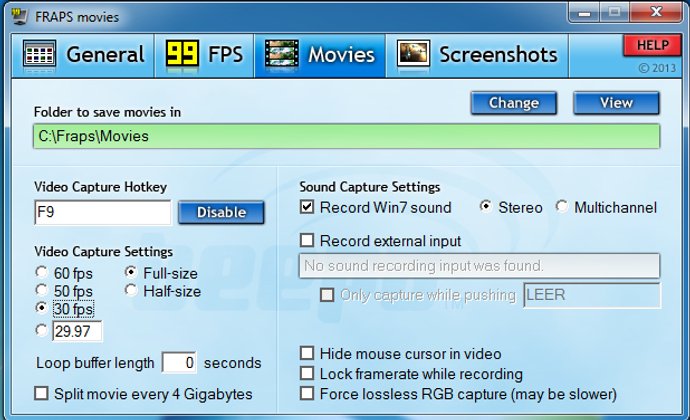Go to the Screenshots tab
690x420 pixels.
coord(477,55)
